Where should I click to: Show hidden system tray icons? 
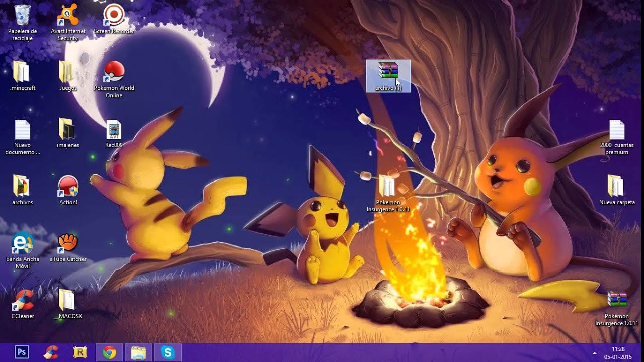[x=595, y=352]
